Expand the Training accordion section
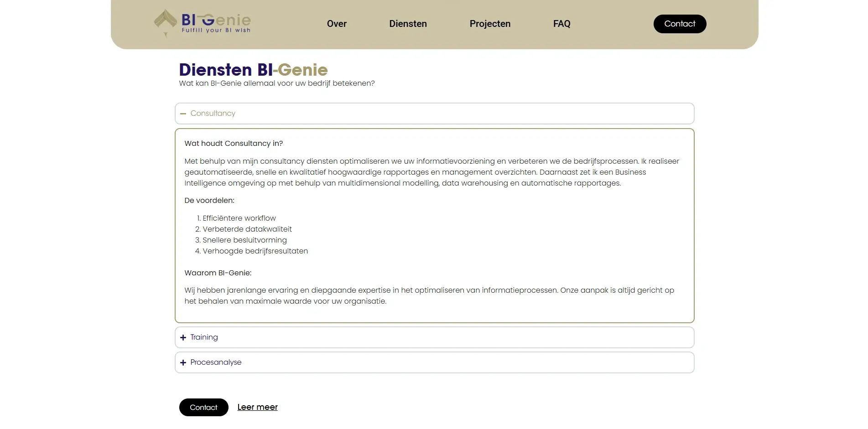The height and width of the screenshot is (429, 868). [x=434, y=337]
